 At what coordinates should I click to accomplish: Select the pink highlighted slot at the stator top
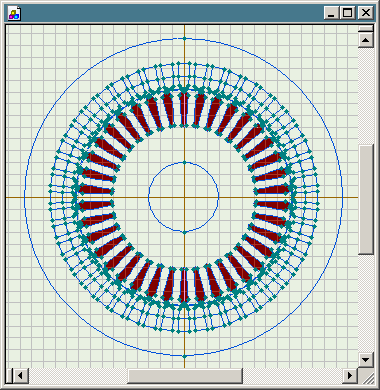pos(184,109)
